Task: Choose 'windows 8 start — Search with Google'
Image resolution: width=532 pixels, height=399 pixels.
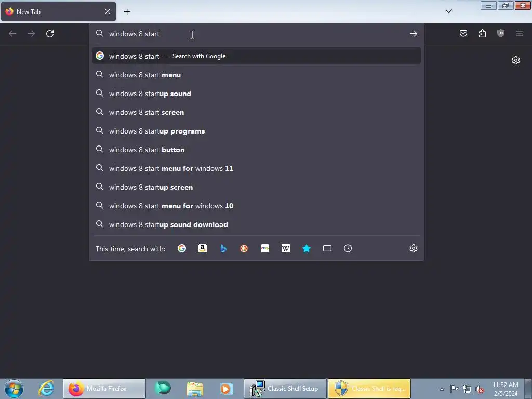Action: (x=257, y=56)
